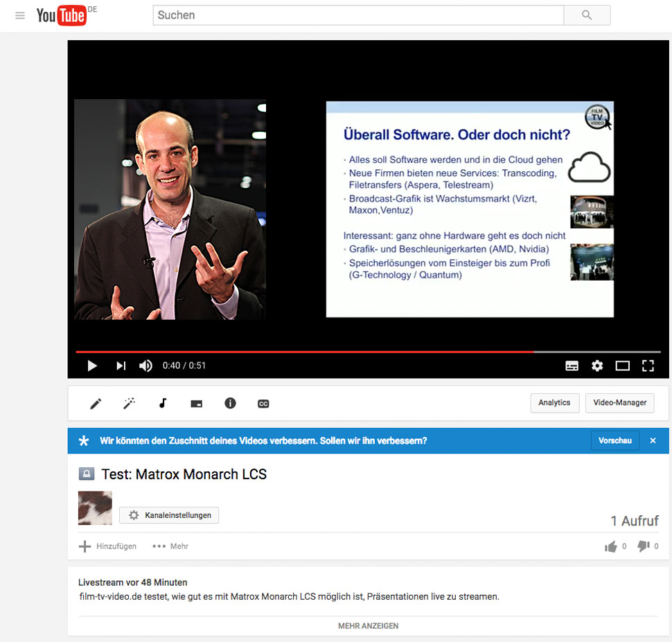This screenshot has height=642, width=672.
Task: Enter fullscreen mode
Action: click(648, 366)
